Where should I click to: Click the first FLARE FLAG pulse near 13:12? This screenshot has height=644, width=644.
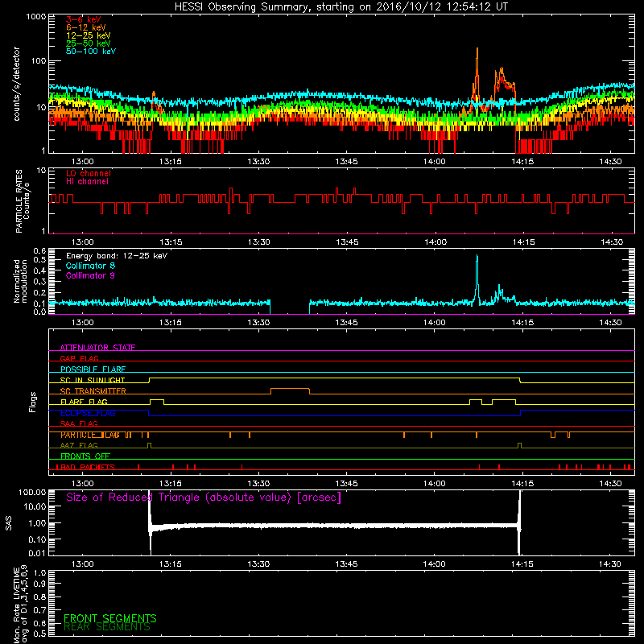tap(157, 400)
